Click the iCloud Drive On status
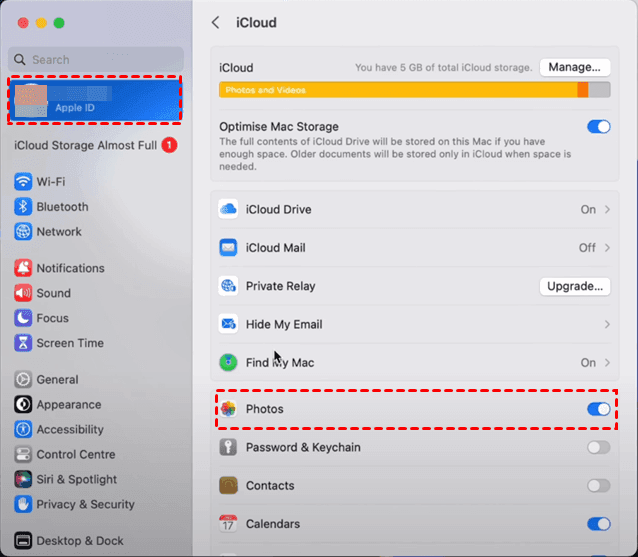The image size is (638, 557). 588,210
